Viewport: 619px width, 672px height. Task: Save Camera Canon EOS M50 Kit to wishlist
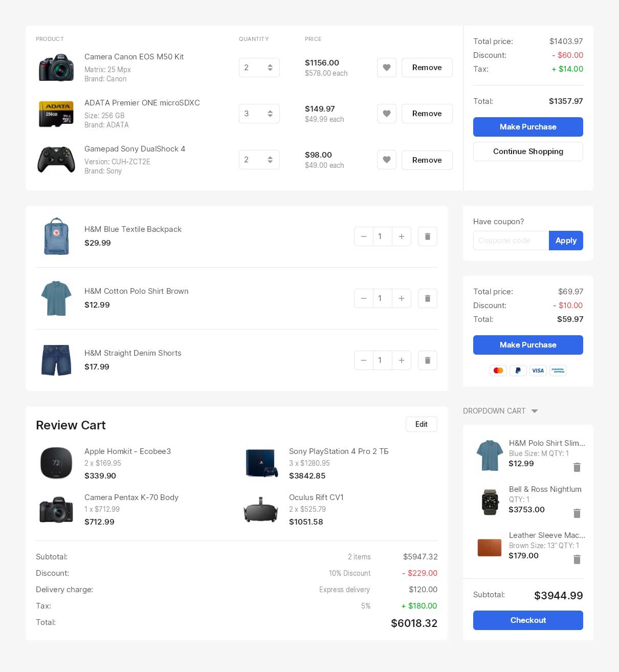(387, 68)
